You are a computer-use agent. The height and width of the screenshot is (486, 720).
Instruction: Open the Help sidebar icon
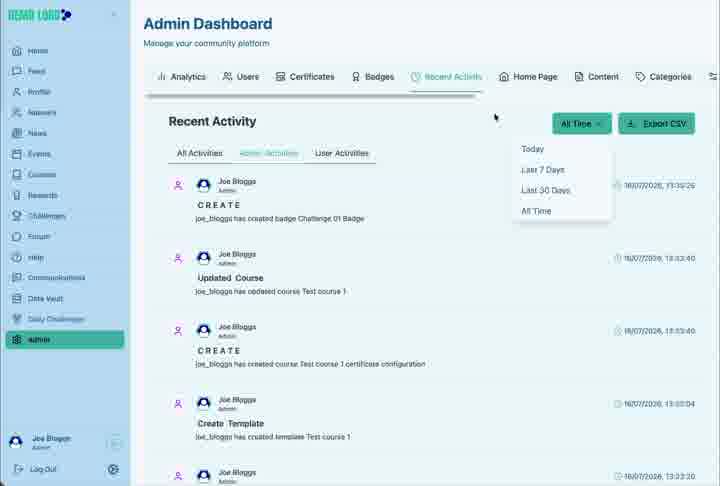click(17, 257)
